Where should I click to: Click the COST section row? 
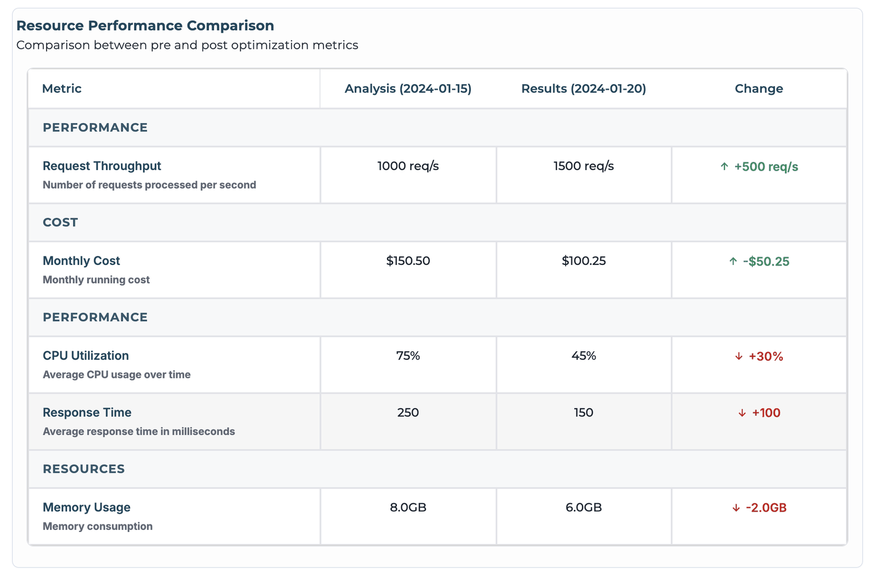pos(437,222)
